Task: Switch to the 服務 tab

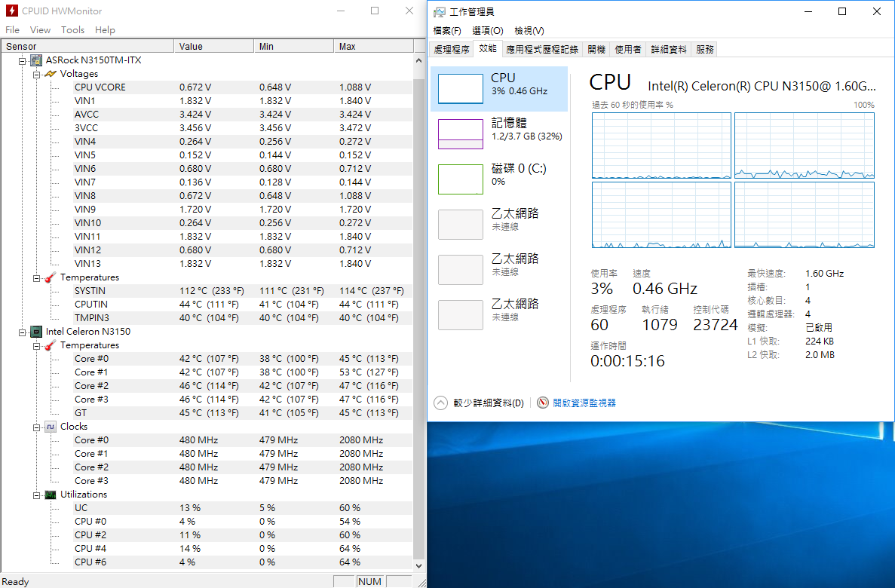Action: 705,50
